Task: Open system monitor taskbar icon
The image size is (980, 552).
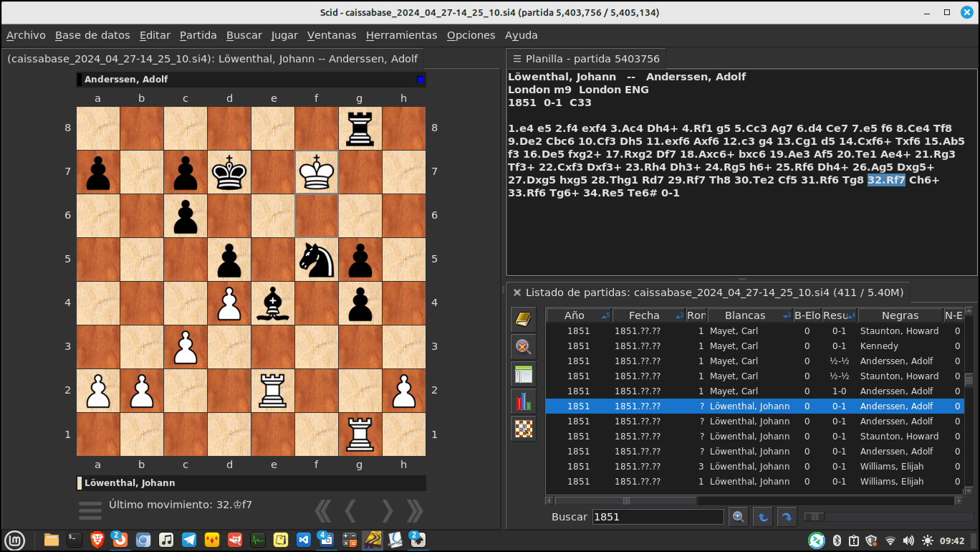Action: click(x=258, y=540)
